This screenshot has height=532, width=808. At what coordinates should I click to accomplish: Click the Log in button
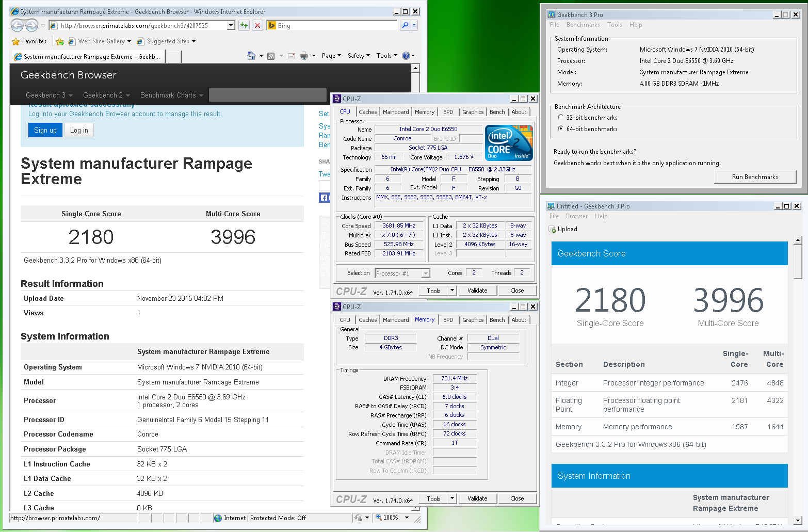pos(79,131)
